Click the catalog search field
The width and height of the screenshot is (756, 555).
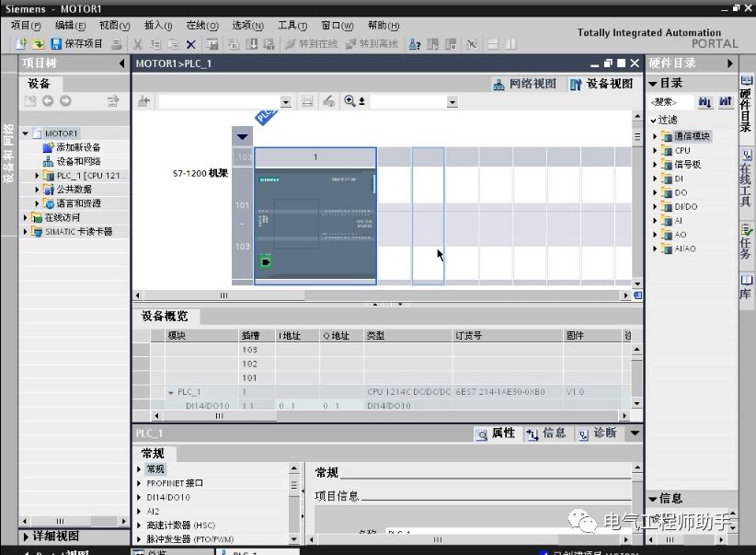coord(671,102)
